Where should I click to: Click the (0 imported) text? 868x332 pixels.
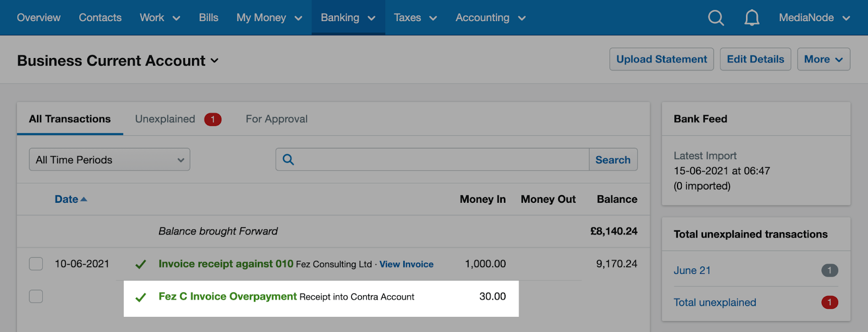702,186
